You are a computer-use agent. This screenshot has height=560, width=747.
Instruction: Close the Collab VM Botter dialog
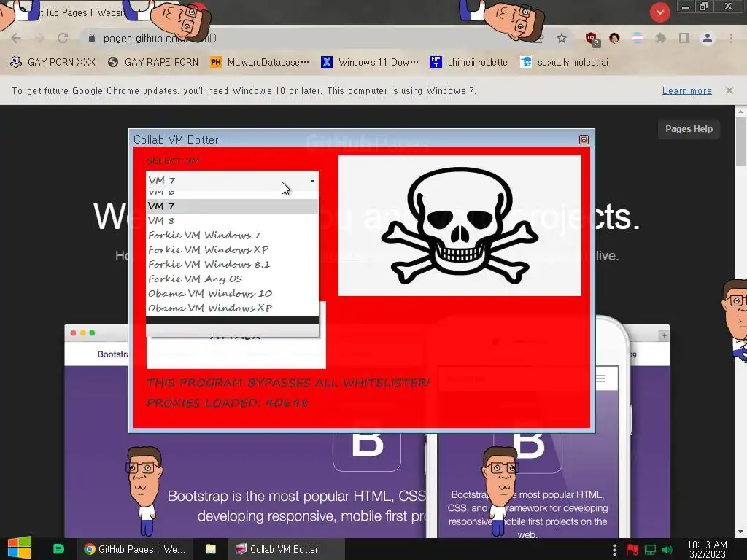[584, 139]
